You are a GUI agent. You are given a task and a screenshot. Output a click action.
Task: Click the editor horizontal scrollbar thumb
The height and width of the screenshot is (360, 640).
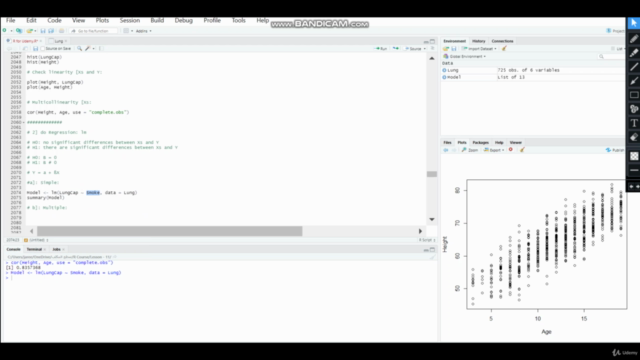click(169, 231)
